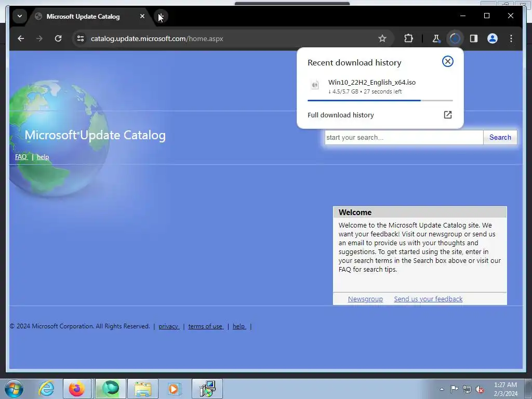Open the Newsgroup link

pyautogui.click(x=365, y=299)
